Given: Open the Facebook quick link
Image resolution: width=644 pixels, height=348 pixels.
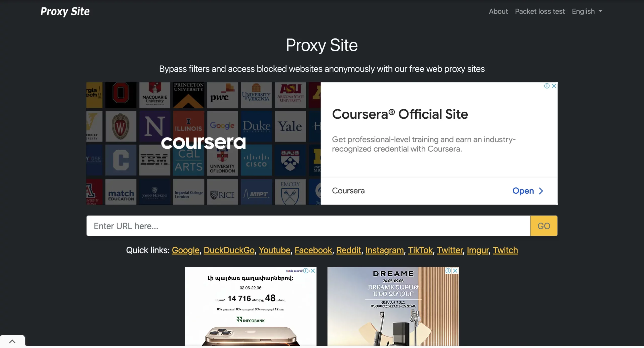Looking at the screenshot, I should coord(313,250).
